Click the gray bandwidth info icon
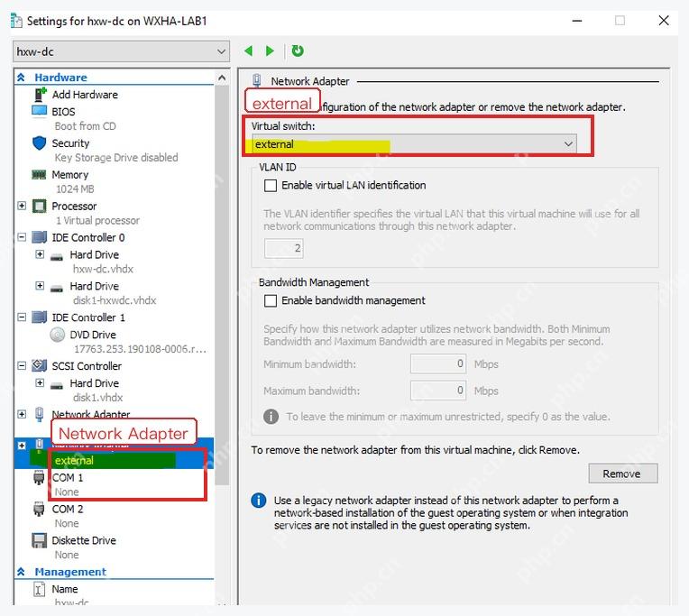The width and height of the screenshot is (689, 616). pos(271,416)
